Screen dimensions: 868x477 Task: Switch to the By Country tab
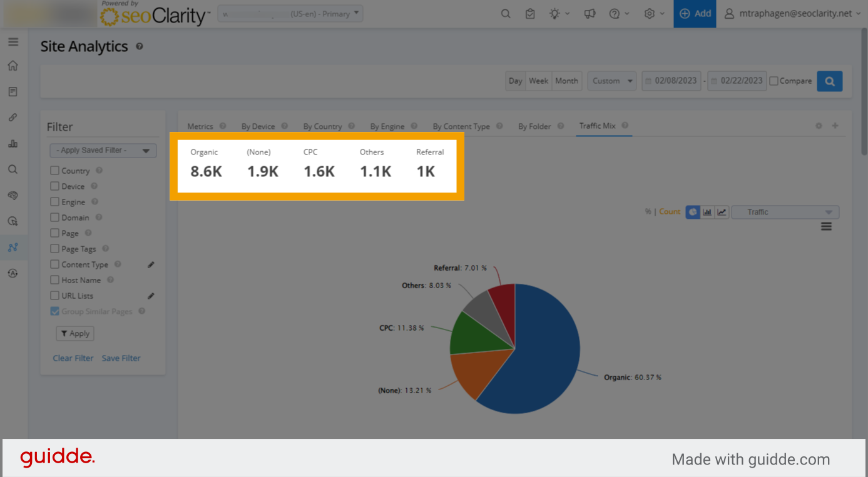(x=324, y=126)
